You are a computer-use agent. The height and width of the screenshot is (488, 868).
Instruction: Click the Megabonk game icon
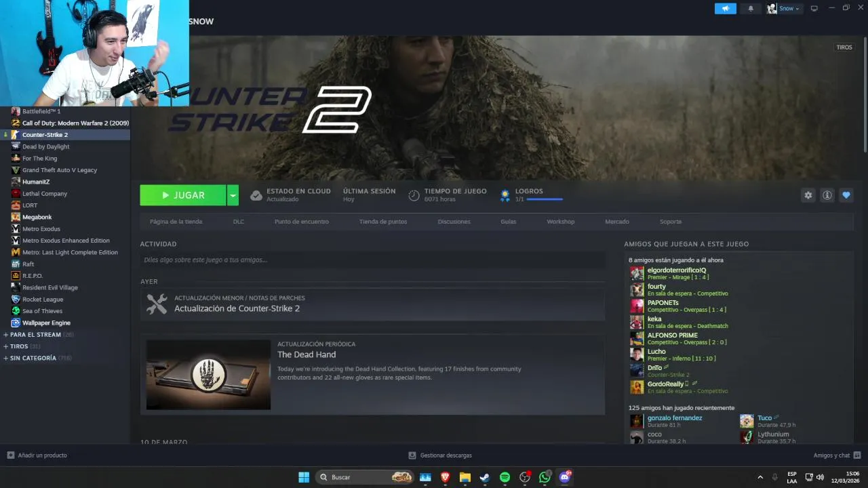(16, 217)
